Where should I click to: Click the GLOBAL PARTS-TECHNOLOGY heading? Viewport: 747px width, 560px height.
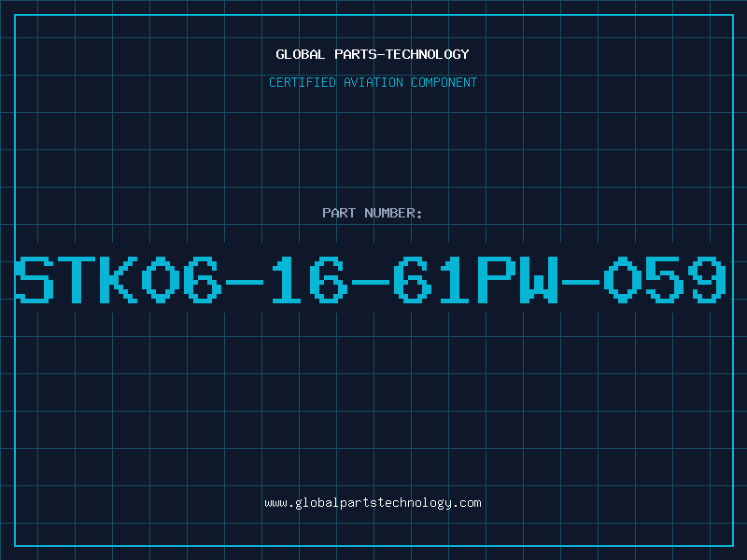click(373, 54)
